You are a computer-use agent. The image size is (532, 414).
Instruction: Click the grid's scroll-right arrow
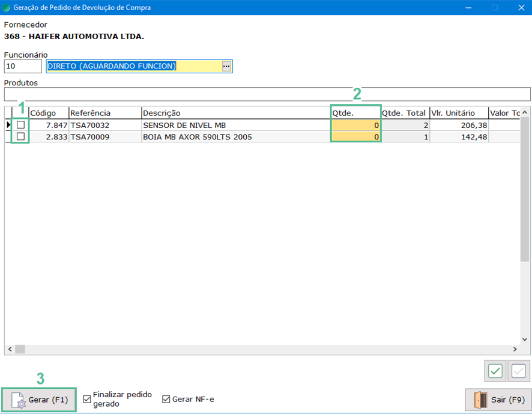(515, 349)
